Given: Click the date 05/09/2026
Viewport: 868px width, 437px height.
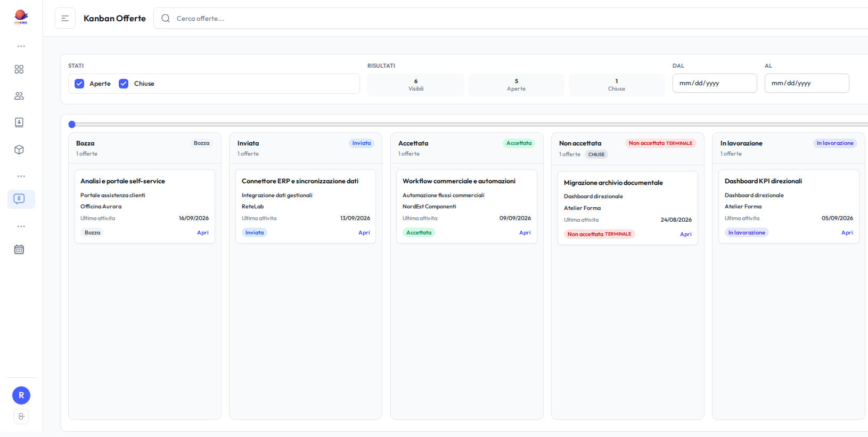Looking at the screenshot, I should coord(837,218).
